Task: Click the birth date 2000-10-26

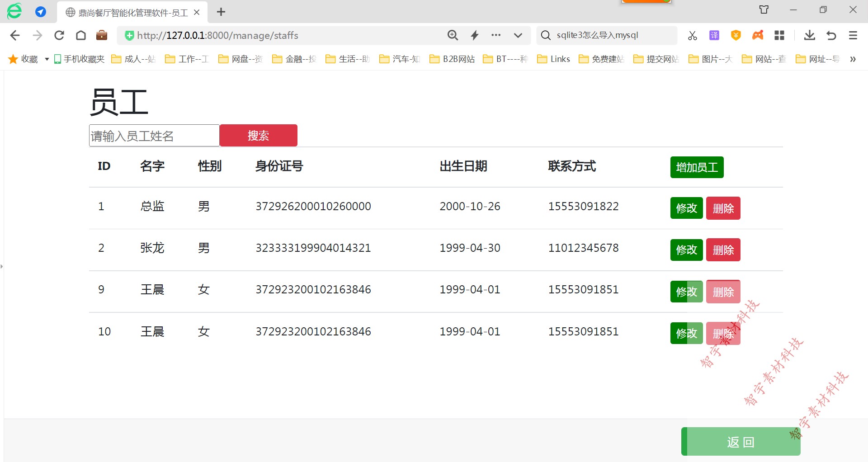Action: (470, 206)
